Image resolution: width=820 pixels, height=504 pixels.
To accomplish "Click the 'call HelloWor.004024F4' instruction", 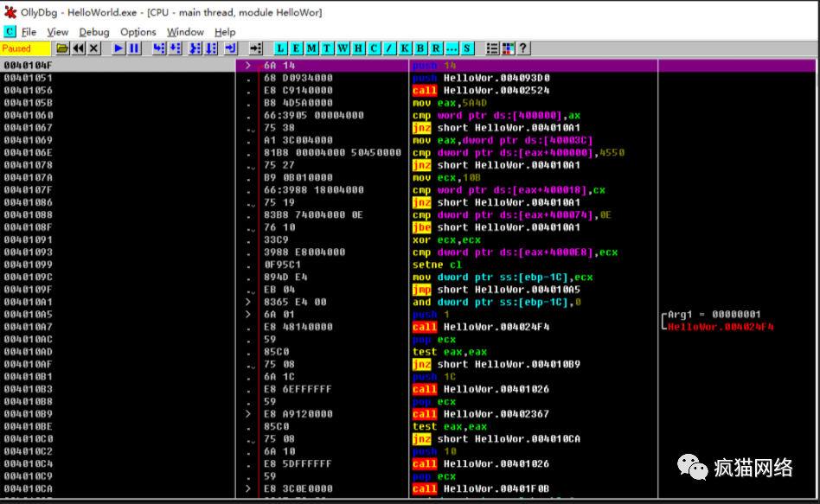I will (x=481, y=327).
